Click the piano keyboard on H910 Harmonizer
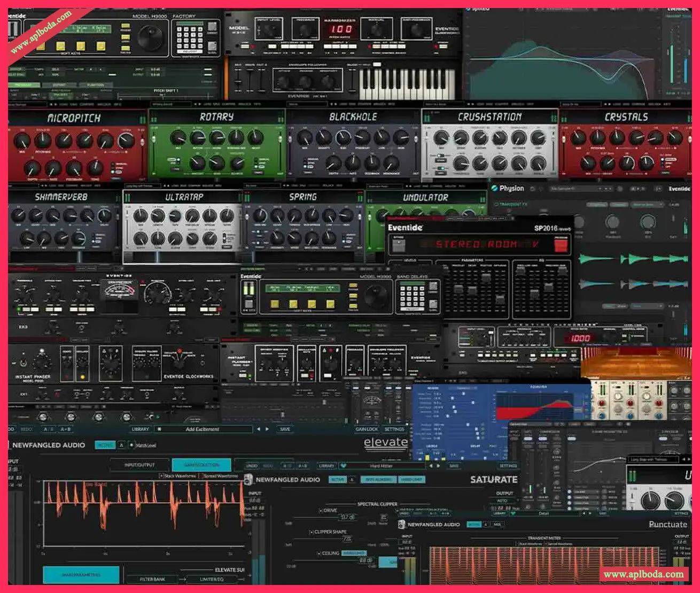The width and height of the screenshot is (700, 593). pos(408,83)
